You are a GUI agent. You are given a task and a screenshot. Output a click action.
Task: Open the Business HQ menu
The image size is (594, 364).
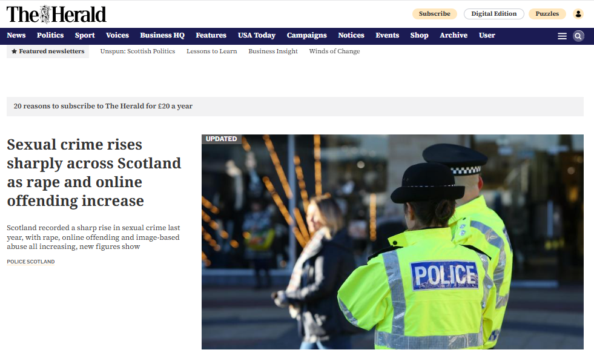[162, 36]
